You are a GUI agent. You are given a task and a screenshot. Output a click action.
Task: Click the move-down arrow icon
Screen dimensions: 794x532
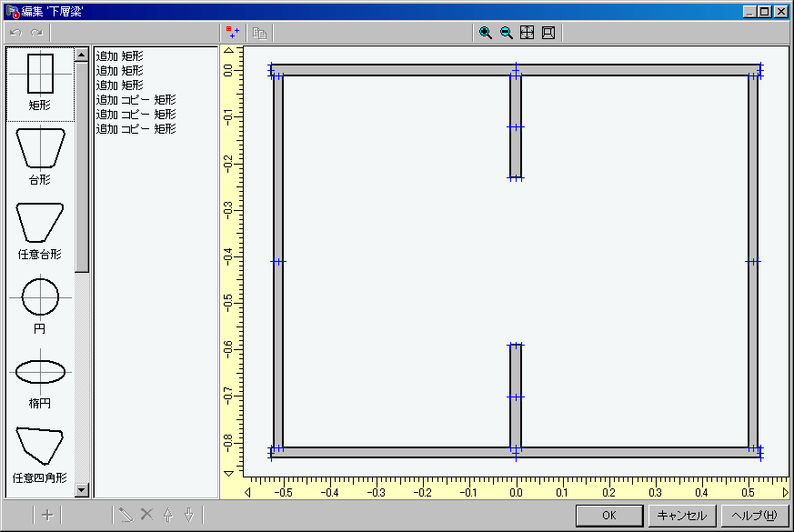[x=189, y=516]
